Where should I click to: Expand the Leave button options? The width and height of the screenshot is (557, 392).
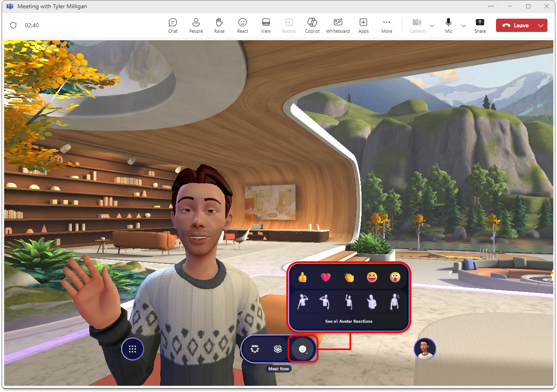click(541, 25)
